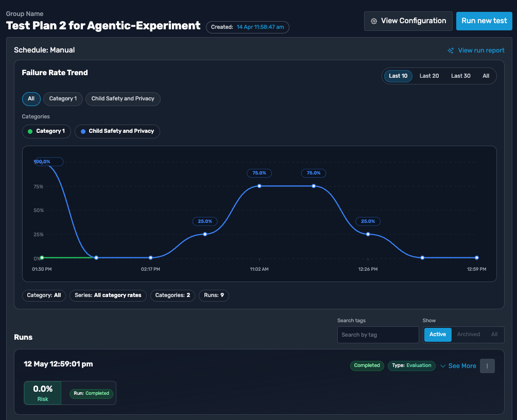Toggle Child Safety and Privacy blue legend
The height and width of the screenshot is (420, 517).
117,131
